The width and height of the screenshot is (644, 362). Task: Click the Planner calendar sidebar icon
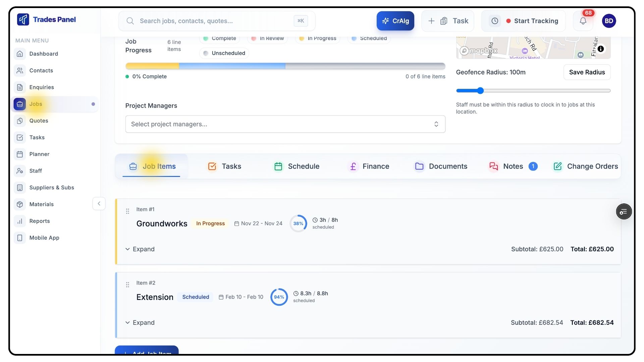[x=20, y=154]
